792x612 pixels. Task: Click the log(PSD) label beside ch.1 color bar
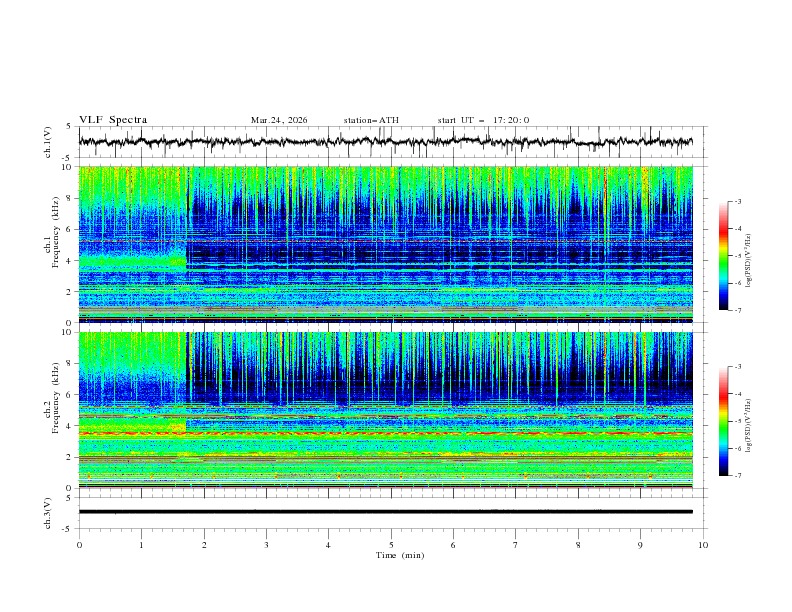tap(749, 261)
